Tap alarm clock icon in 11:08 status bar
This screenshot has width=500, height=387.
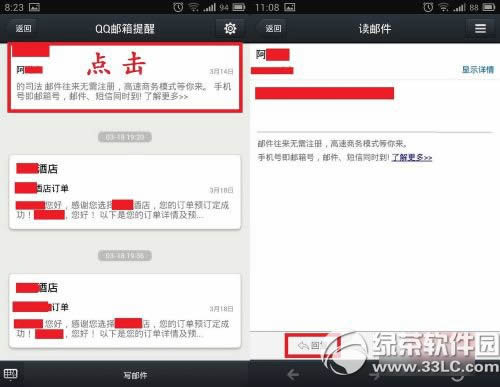point(428,7)
